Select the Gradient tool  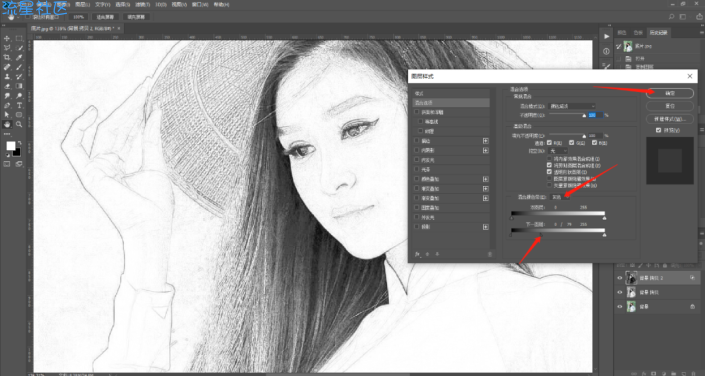pyautogui.click(x=19, y=86)
